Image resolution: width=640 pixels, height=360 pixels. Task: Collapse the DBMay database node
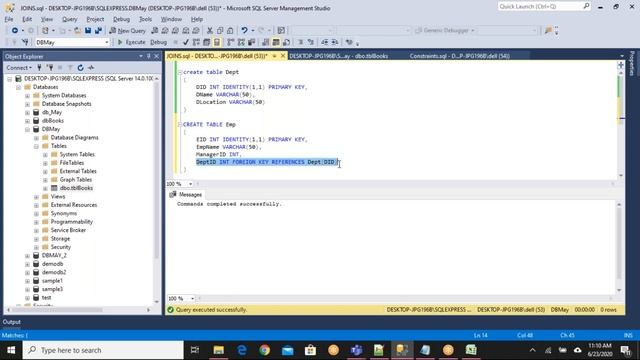(27, 129)
